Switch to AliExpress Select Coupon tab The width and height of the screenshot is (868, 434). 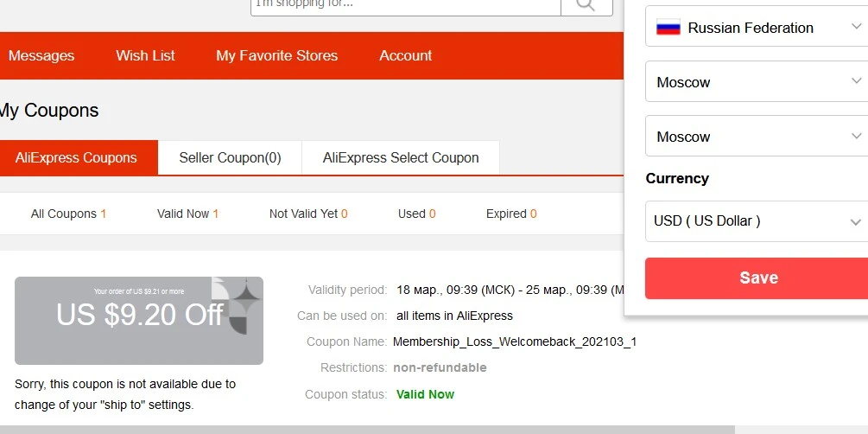tap(401, 157)
